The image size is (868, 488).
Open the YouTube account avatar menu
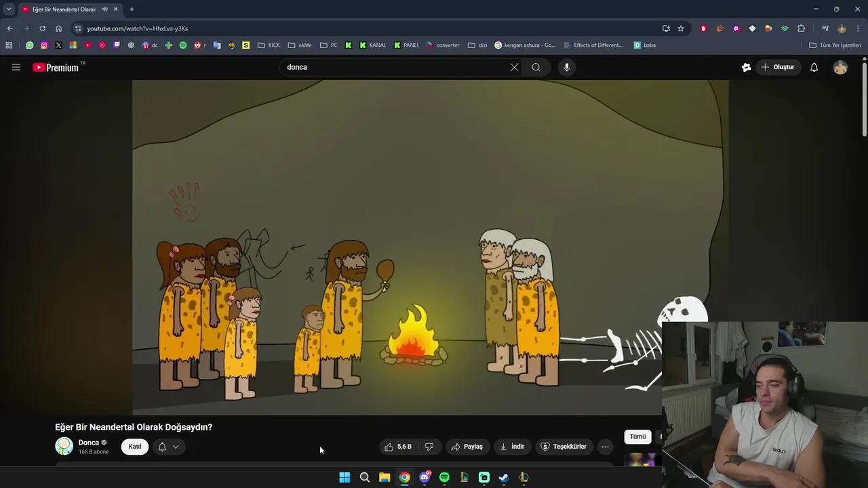click(x=840, y=67)
